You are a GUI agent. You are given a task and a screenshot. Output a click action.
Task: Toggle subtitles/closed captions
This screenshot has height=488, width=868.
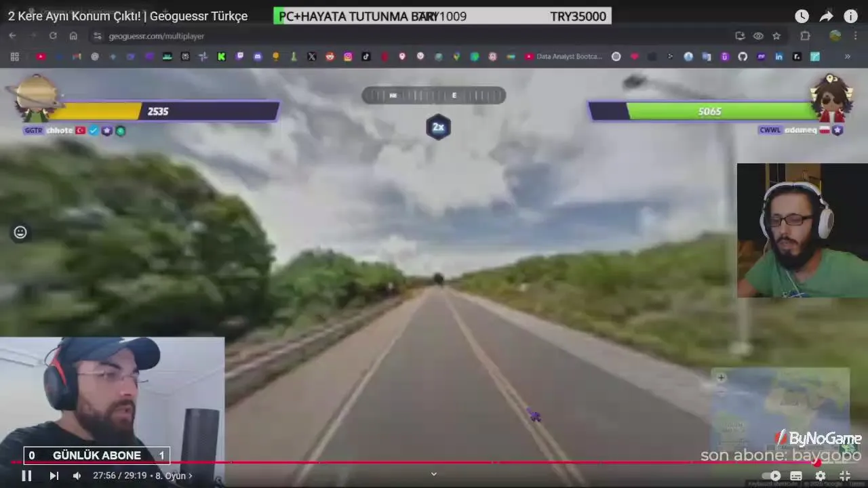(x=796, y=476)
